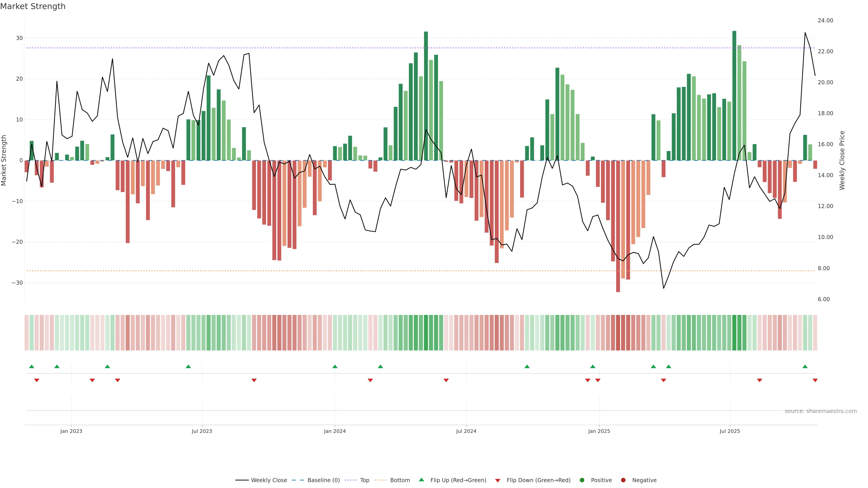This screenshot has width=868, height=488.
Task: Click the Negative red circle legend icon
Action: [623, 480]
